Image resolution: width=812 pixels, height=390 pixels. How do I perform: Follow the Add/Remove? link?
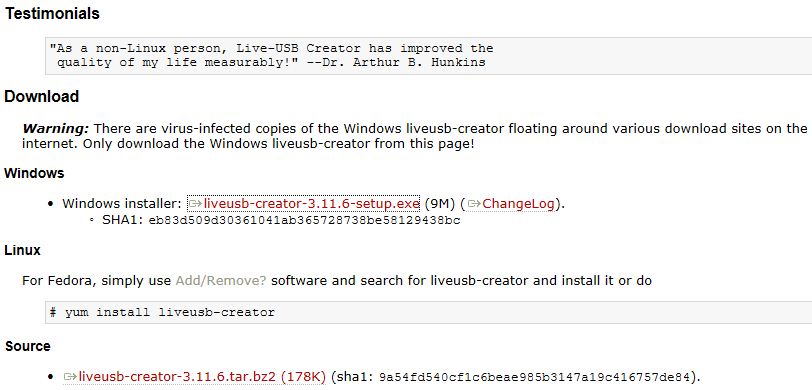[221, 281]
